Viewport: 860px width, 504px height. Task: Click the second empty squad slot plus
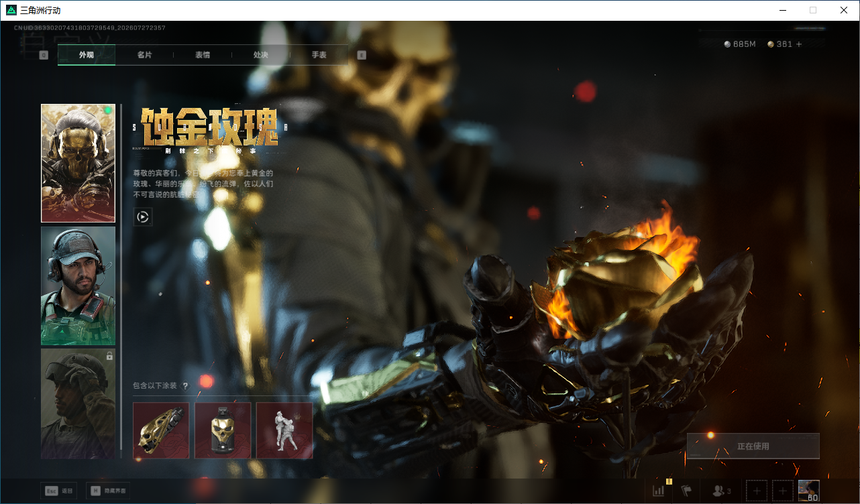(x=783, y=491)
